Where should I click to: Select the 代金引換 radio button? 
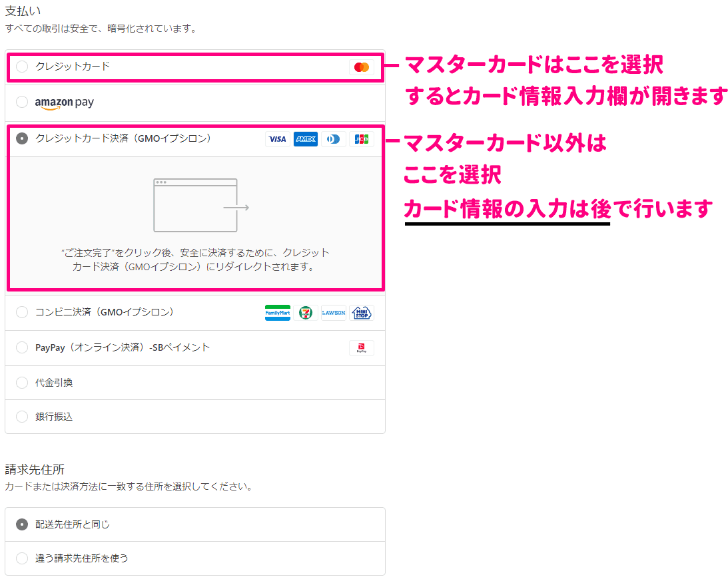22,383
